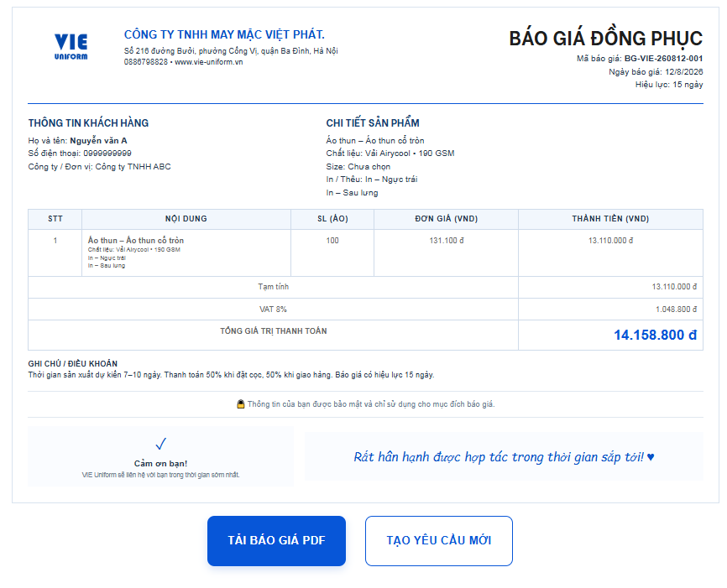Image resolution: width=727 pixels, height=588 pixels.
Task: Click the production time terms paragraph
Action: click(231, 375)
